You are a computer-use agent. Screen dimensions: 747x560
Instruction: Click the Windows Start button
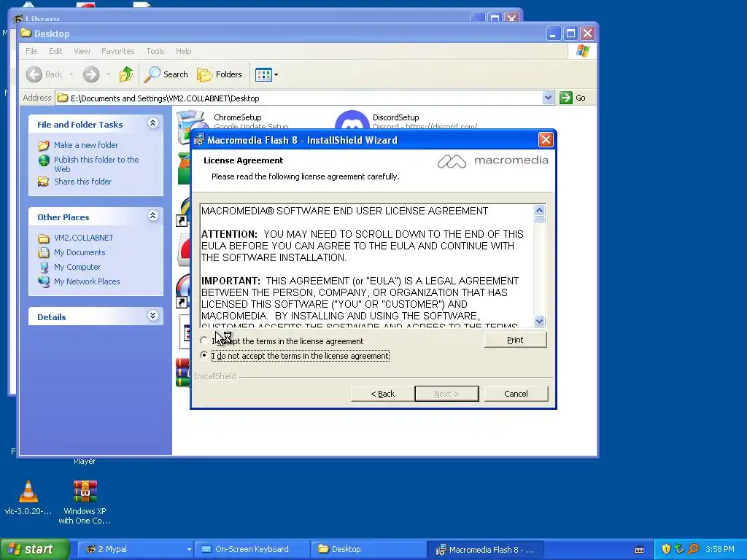(x=34, y=549)
